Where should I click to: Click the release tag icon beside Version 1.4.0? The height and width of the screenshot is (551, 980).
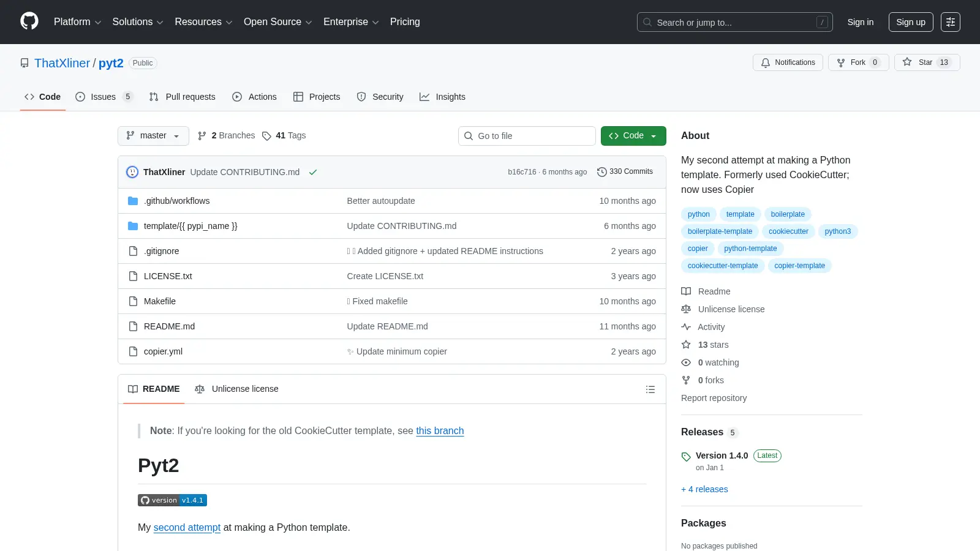click(686, 457)
